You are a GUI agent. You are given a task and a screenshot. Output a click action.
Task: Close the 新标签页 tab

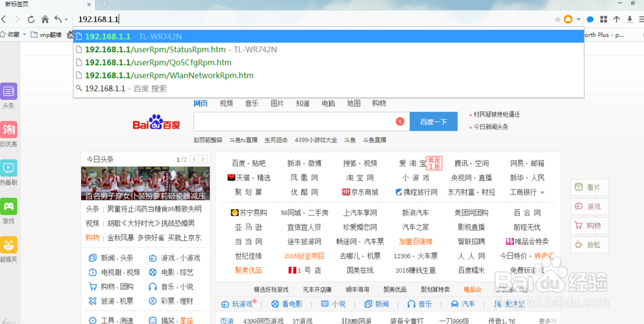coord(90,4)
